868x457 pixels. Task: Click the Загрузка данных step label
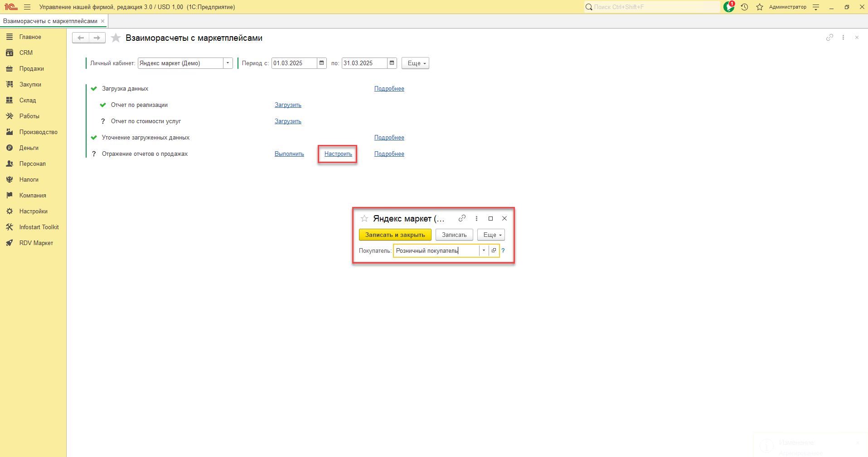[x=125, y=89]
